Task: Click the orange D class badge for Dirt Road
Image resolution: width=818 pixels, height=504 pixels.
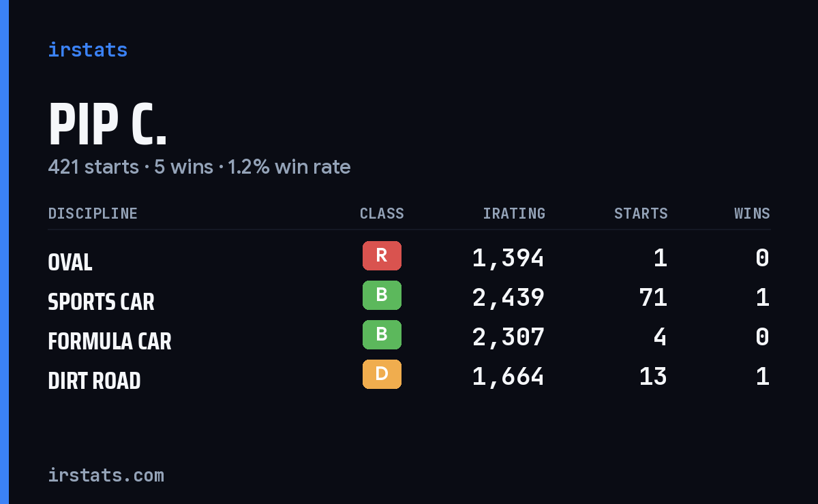Action: [382, 374]
